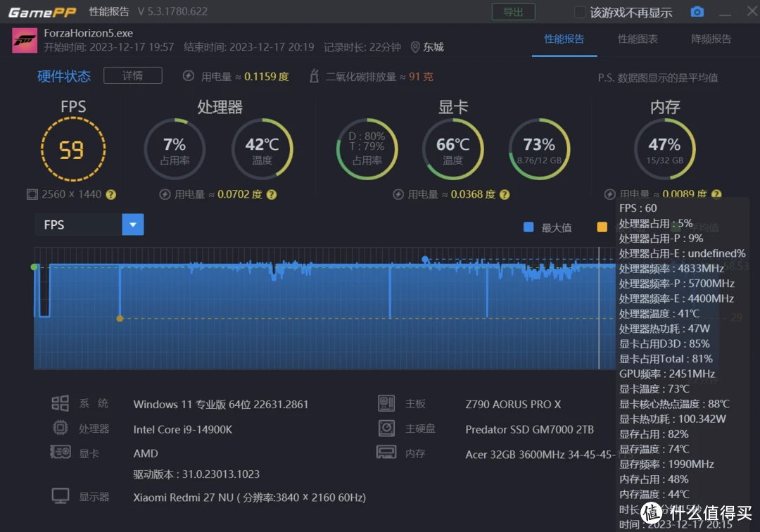
Task: Click the 处理器频率 : 4833MHz tooltip row
Action: click(671, 268)
